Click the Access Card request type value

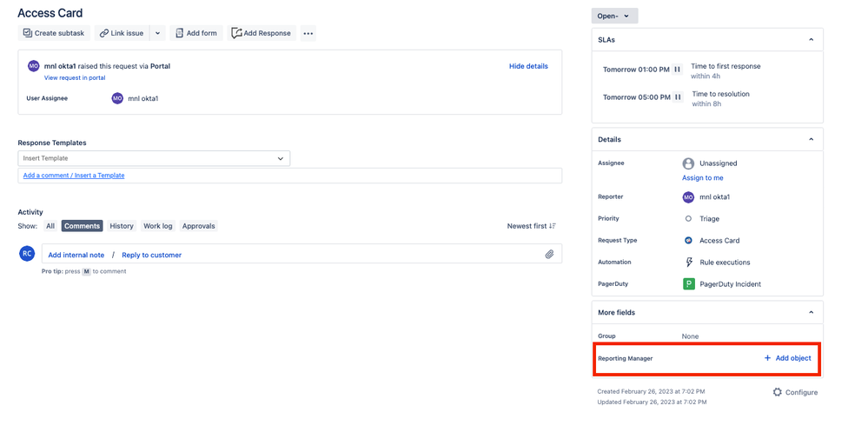coord(719,240)
